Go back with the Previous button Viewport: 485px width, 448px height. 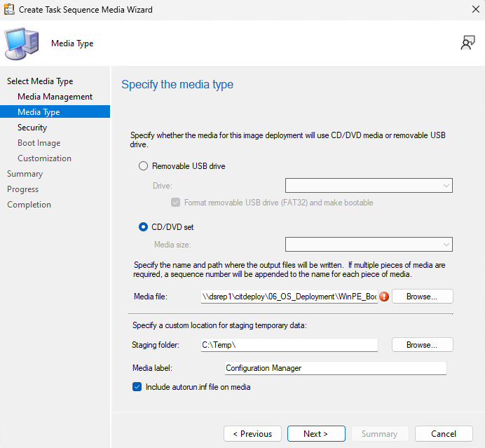click(252, 434)
